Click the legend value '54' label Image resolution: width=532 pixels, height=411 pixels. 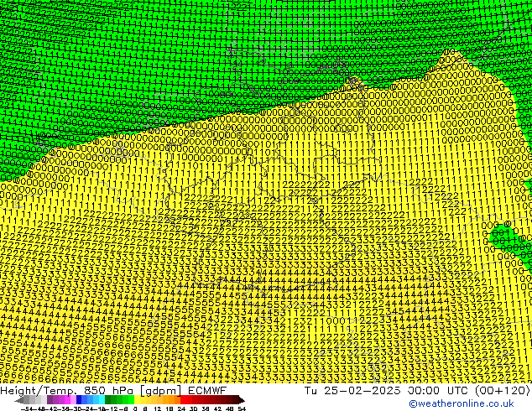coord(242,408)
